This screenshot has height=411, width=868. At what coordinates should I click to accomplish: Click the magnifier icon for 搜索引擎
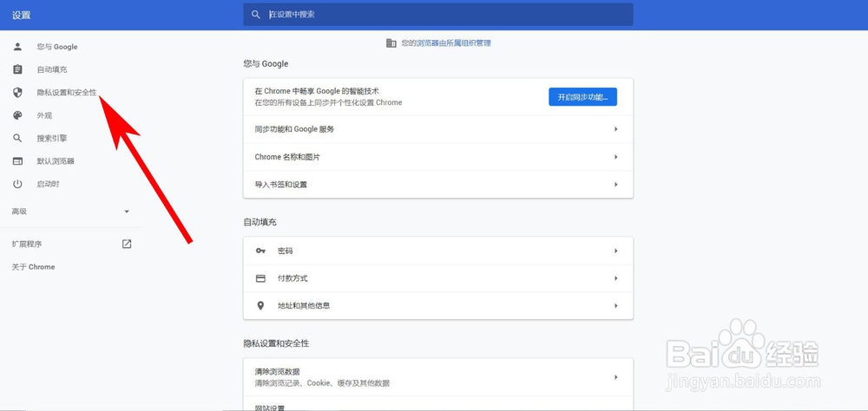pyautogui.click(x=17, y=138)
